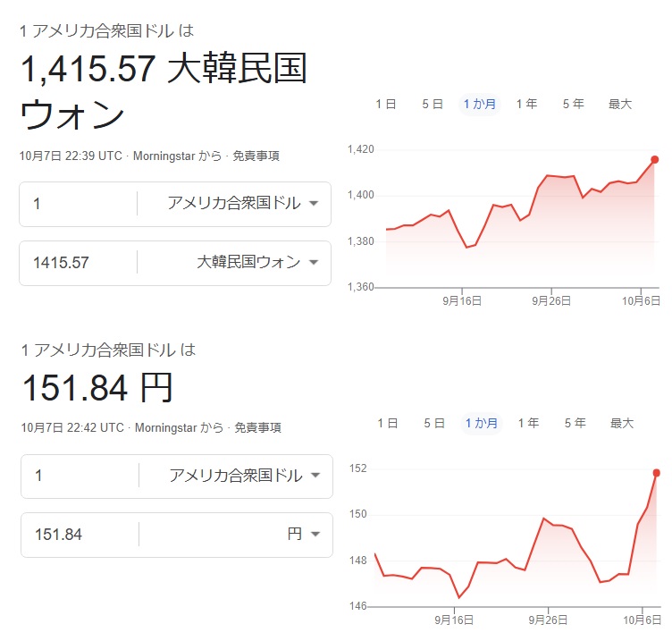The height and width of the screenshot is (641, 672).
Task: Open the 免責事項 link under won rate
Action: pyautogui.click(x=256, y=156)
